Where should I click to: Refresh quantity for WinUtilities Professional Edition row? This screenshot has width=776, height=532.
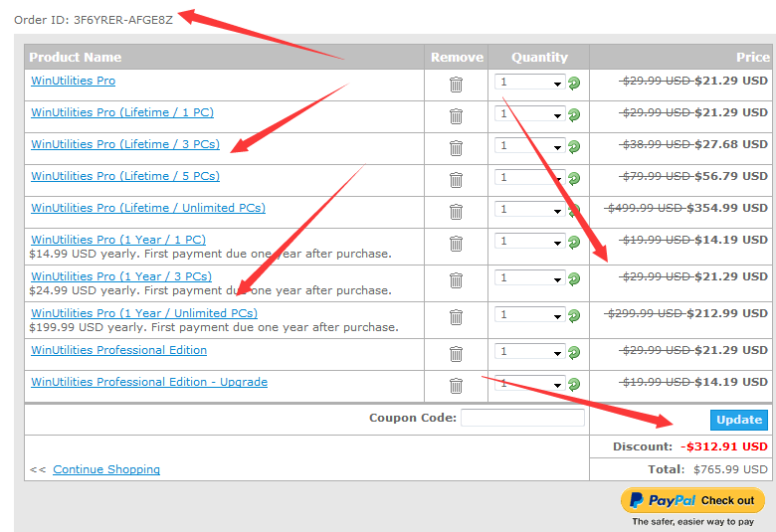point(574,352)
